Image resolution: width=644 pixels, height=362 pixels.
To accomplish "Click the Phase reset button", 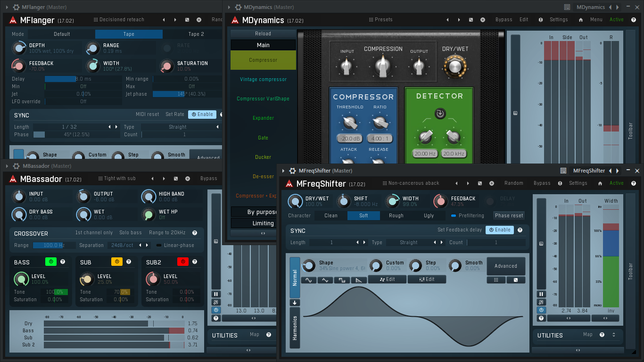I will (x=509, y=215).
